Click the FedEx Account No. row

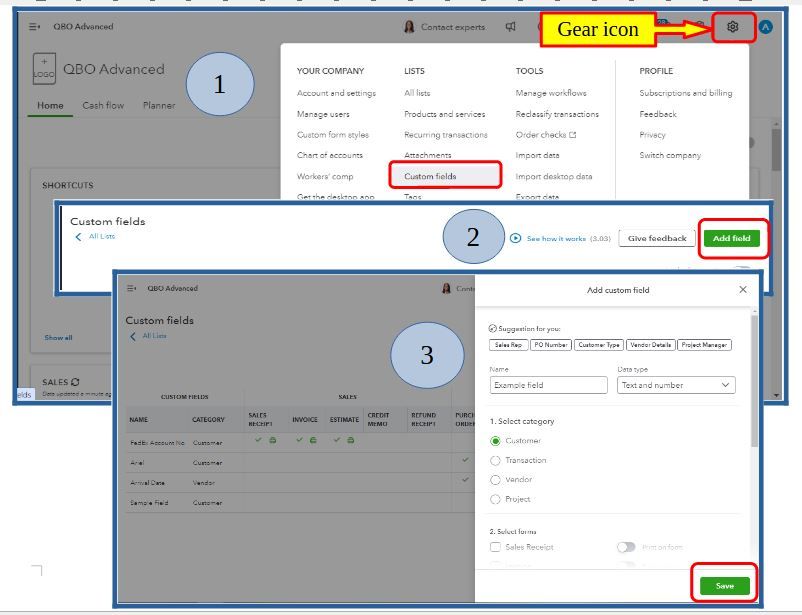(x=301, y=442)
